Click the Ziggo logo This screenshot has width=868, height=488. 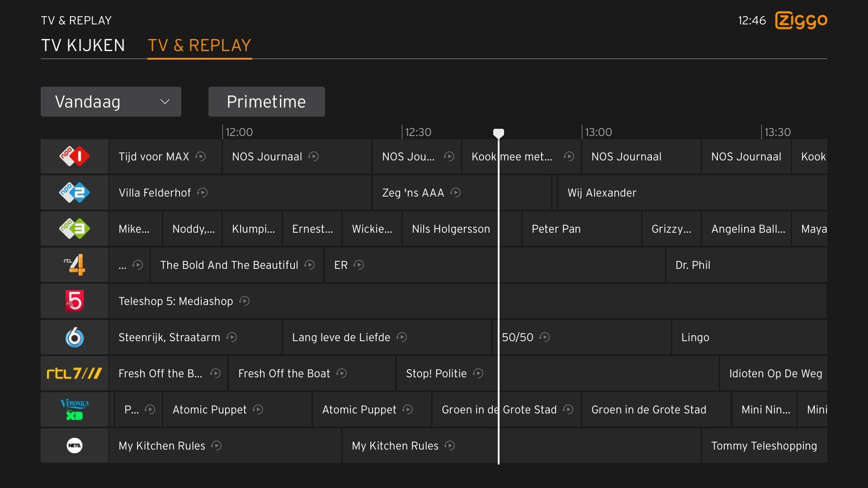tap(800, 20)
